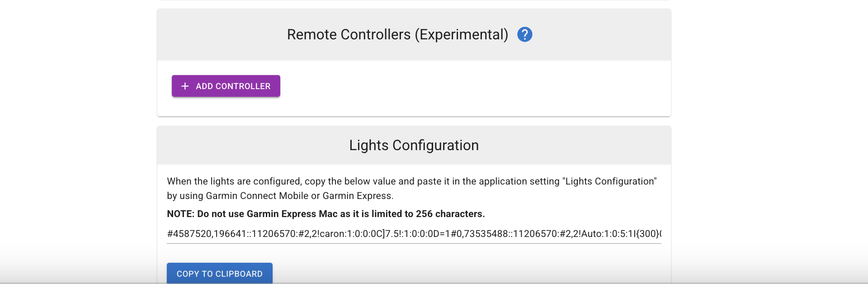Focus the lights configuration value field
This screenshot has height=284, width=868.
(414, 234)
